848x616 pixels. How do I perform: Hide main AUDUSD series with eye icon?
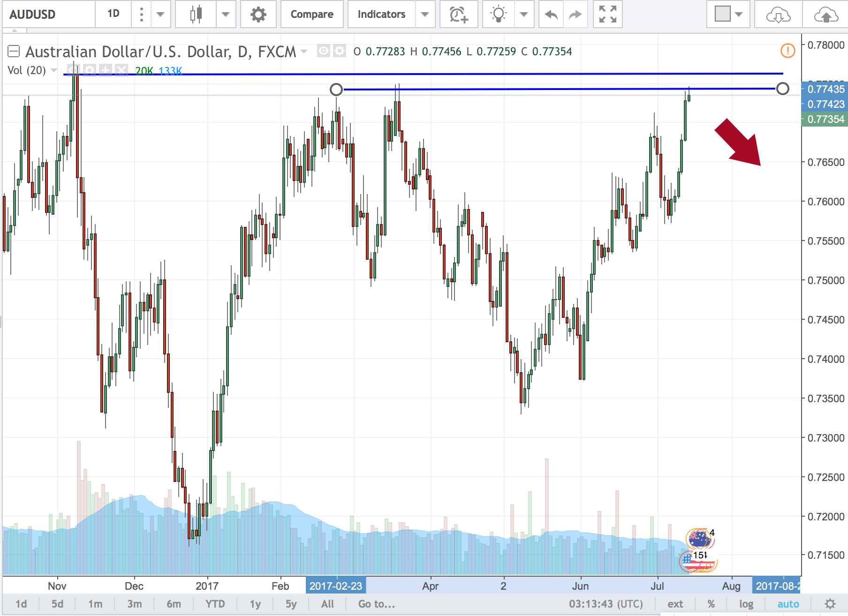click(x=324, y=51)
